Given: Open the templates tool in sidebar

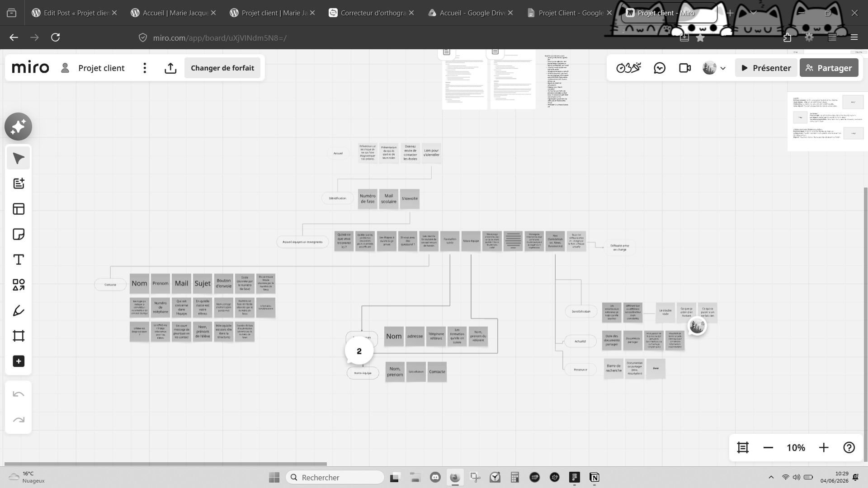Looking at the screenshot, I should pos(19,209).
